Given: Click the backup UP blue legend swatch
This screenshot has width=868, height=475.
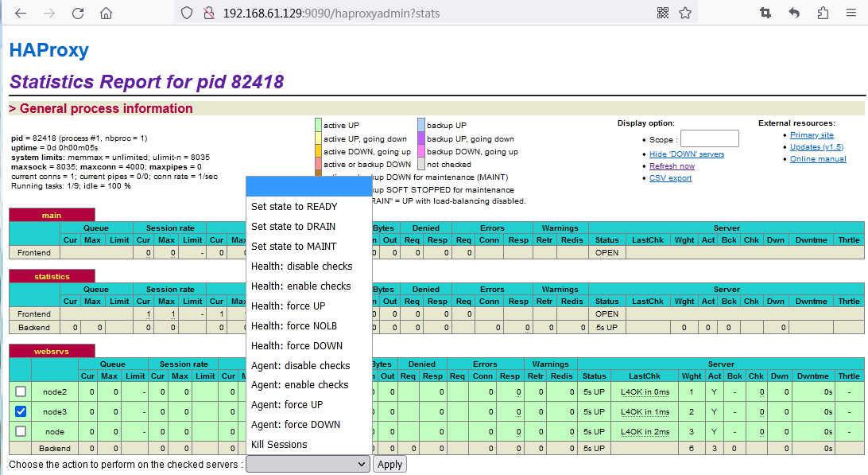Looking at the screenshot, I should point(421,125).
